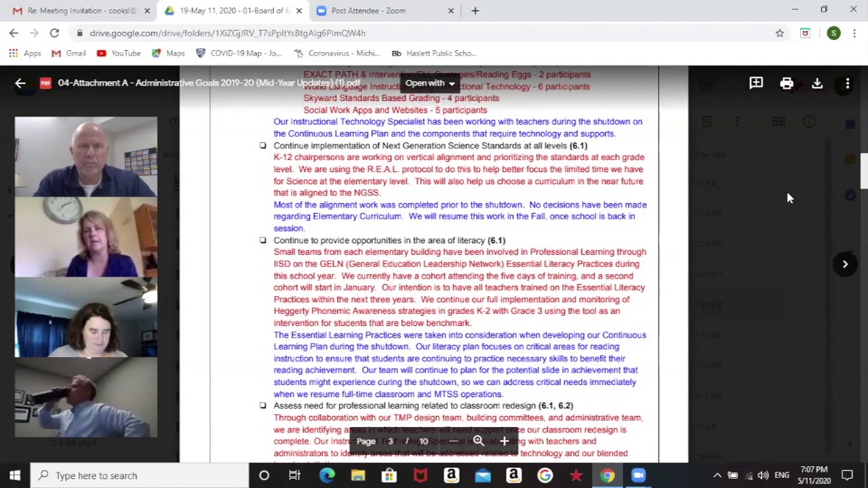Viewport: 868px width, 488px height.
Task: Open Task View in taskbar
Action: point(294,475)
